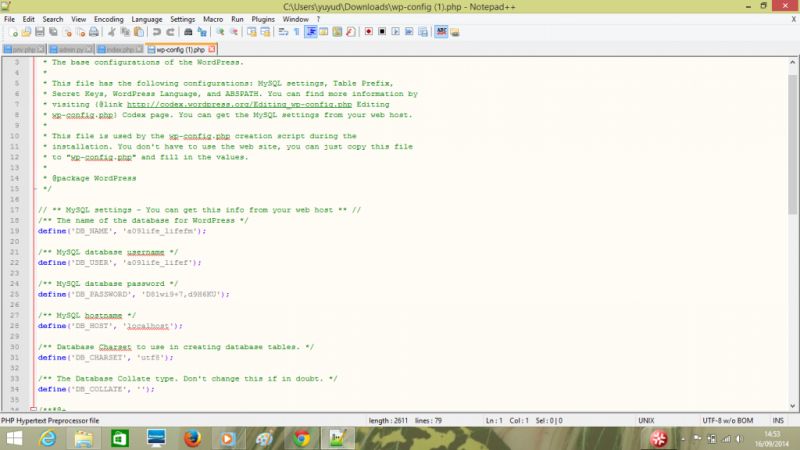The image size is (800, 450).
Task: Click the Copy toolbar icon
Action: point(125,32)
